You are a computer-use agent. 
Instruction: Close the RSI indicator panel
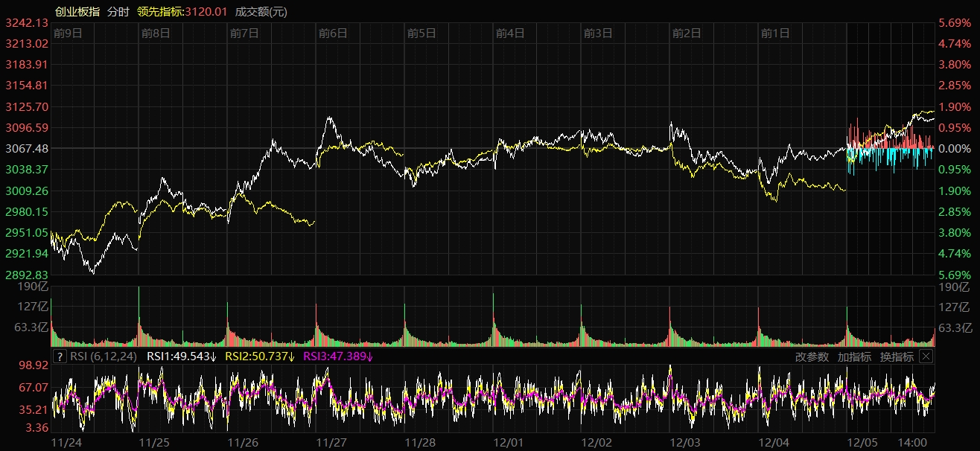pos(926,356)
